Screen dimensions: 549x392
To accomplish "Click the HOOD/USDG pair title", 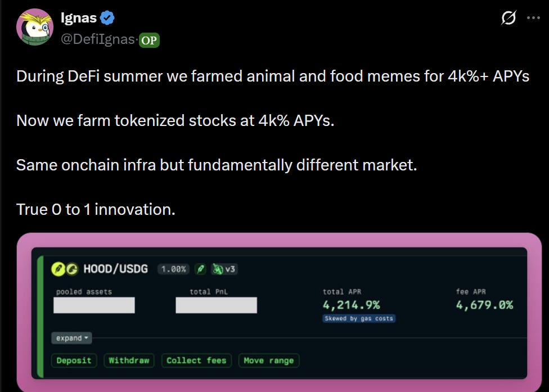I will tap(115, 269).
